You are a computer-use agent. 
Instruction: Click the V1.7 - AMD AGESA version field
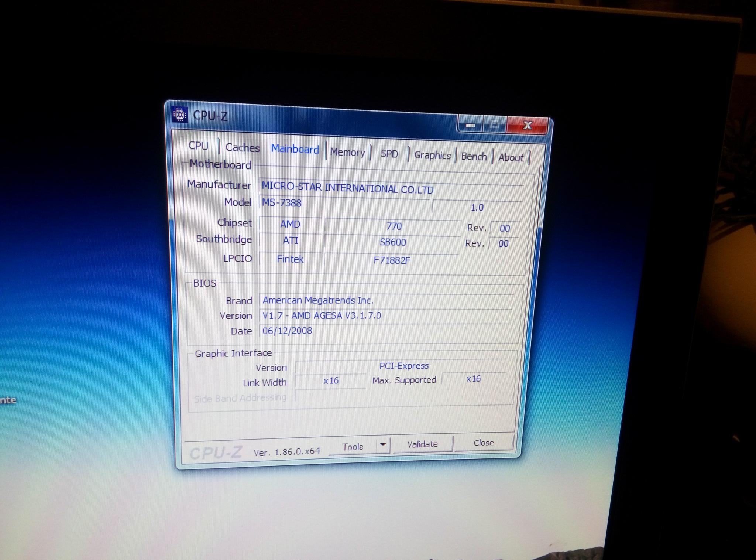(x=385, y=316)
